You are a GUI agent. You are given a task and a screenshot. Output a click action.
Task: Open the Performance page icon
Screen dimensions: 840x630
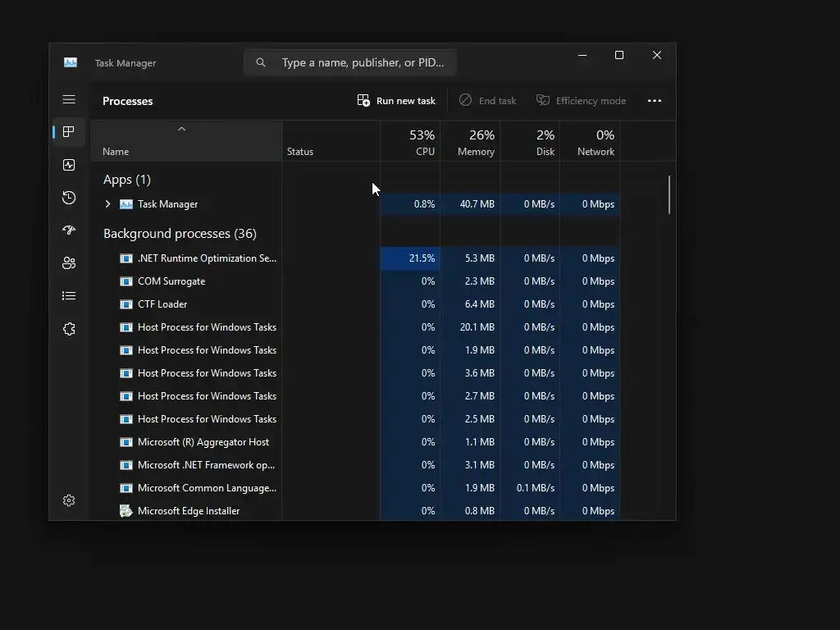click(x=69, y=165)
